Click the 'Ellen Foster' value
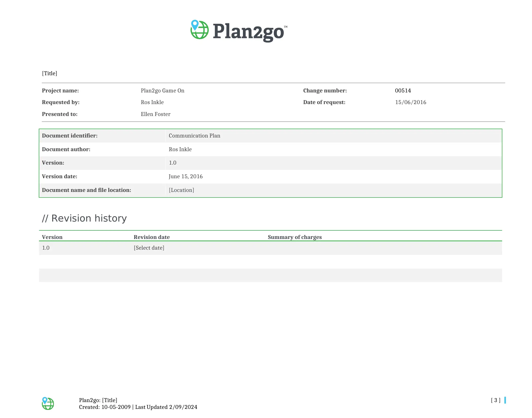The height and width of the screenshot is (418, 532). coord(156,114)
